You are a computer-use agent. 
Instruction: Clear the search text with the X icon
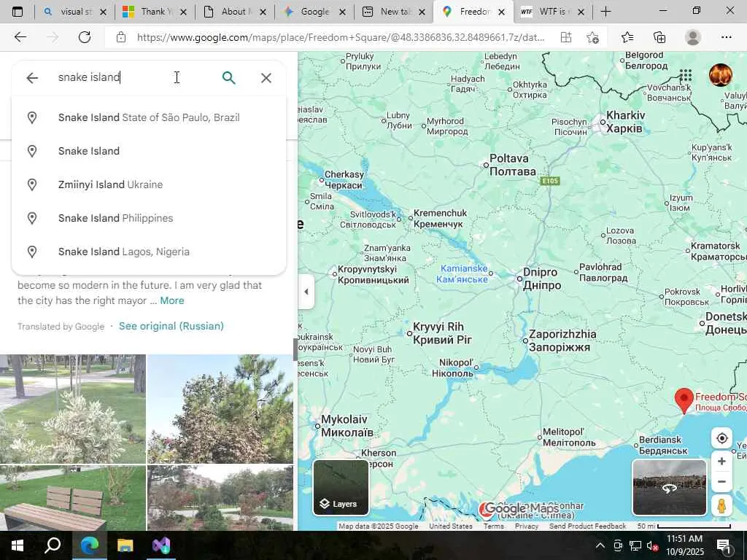(266, 77)
